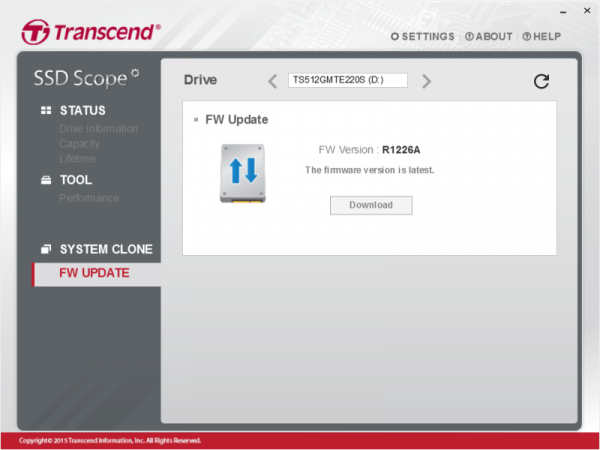
Task: Click the SSD drive icon with blue arrows
Action: coord(243,174)
